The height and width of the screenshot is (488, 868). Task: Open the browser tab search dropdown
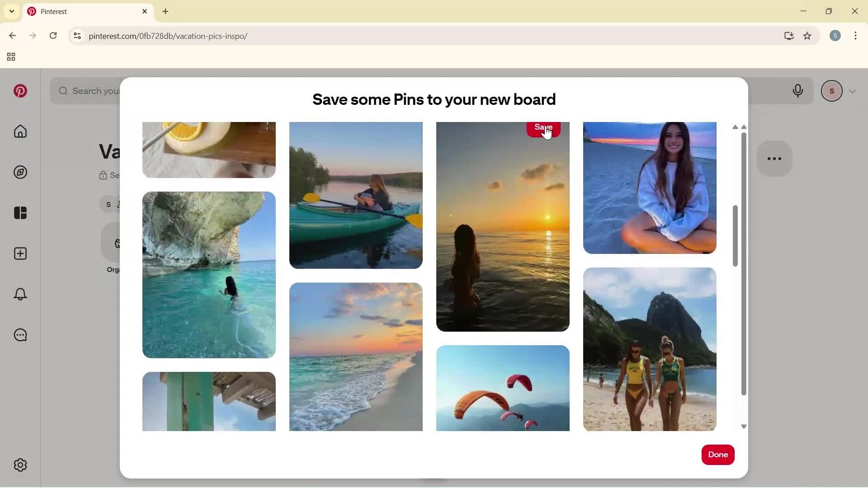coord(11,11)
